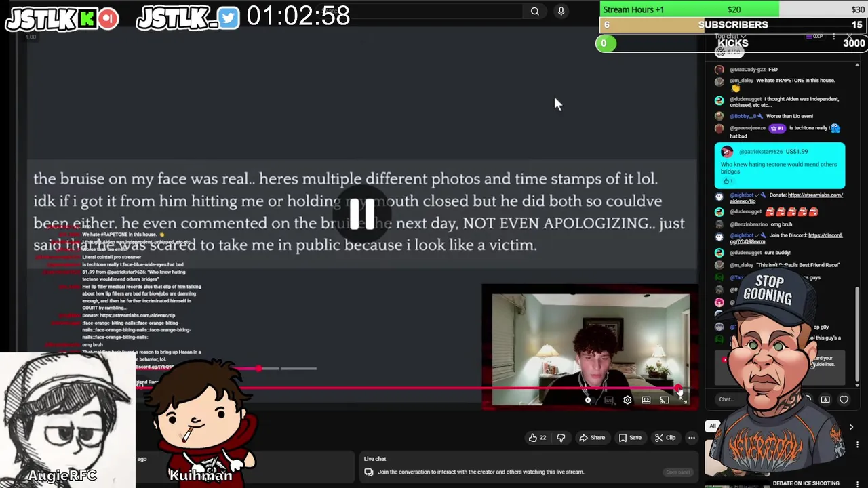
Task: Switch to theater mode from the player controls
Action: 646,400
